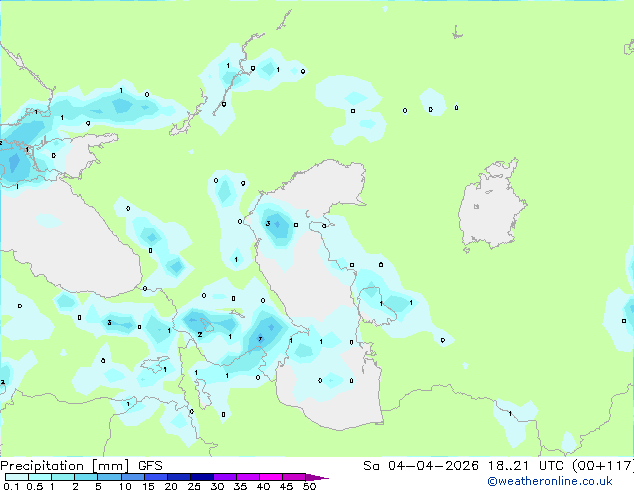Pick legend color between 0.5 and 1
The height and width of the screenshot is (490, 634).
coord(40,477)
